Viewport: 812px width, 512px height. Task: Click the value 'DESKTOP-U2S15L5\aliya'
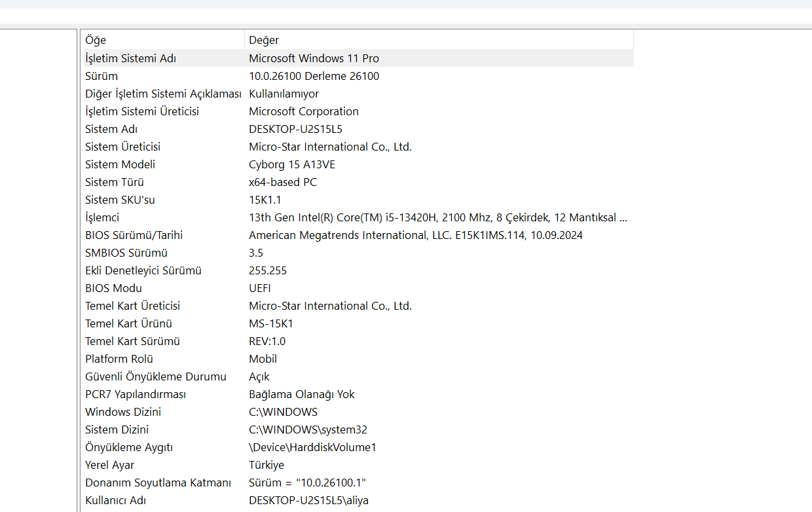(x=308, y=500)
